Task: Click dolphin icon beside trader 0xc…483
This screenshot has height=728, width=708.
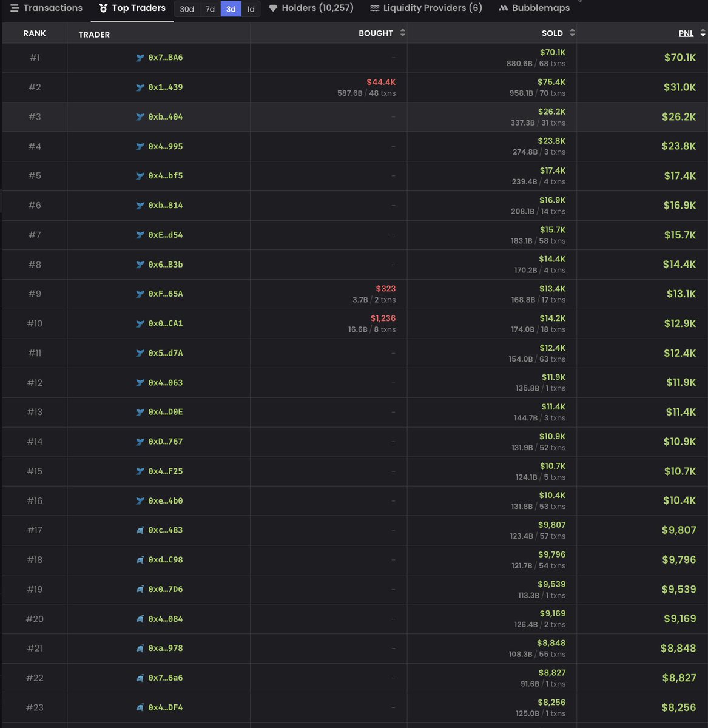Action: click(140, 530)
